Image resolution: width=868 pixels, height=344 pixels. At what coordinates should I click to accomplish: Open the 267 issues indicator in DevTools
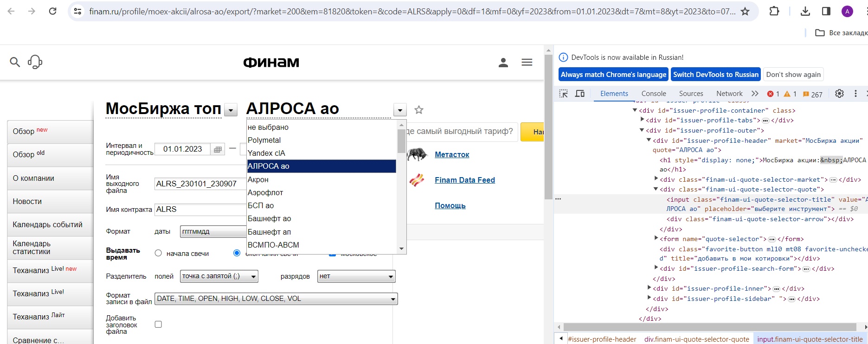tap(813, 94)
